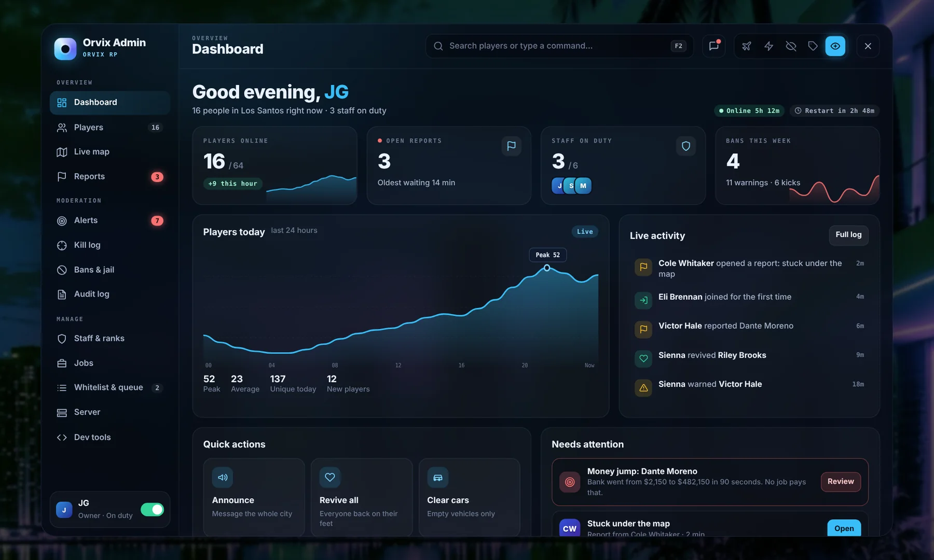Screen dimensions: 934x560
Task: Open Staff & ranks in the sidebar
Action: (x=110, y=339)
